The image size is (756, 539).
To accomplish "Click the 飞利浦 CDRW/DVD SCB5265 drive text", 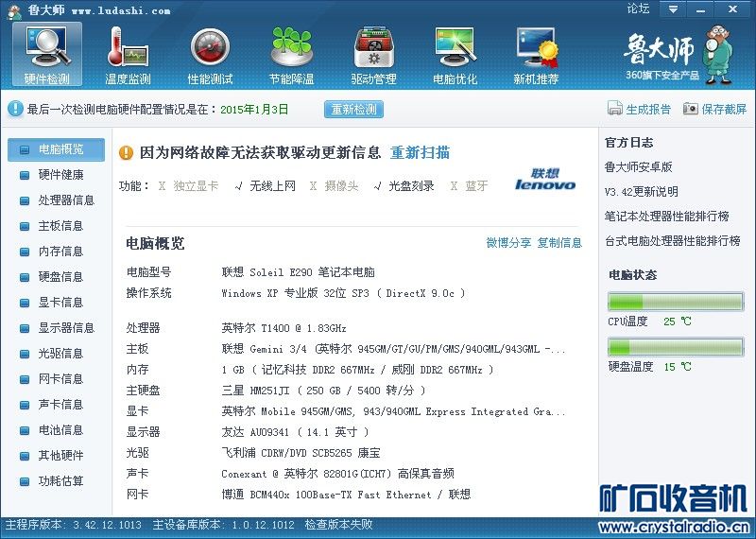I will (301, 453).
